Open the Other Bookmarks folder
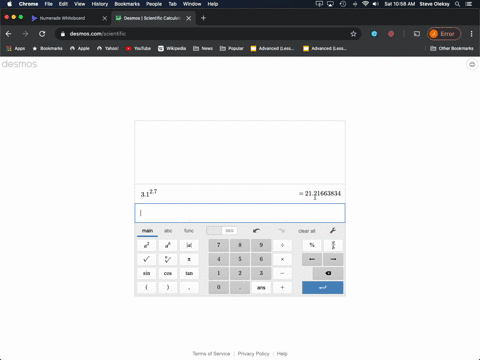The height and width of the screenshot is (360, 480). (x=452, y=48)
